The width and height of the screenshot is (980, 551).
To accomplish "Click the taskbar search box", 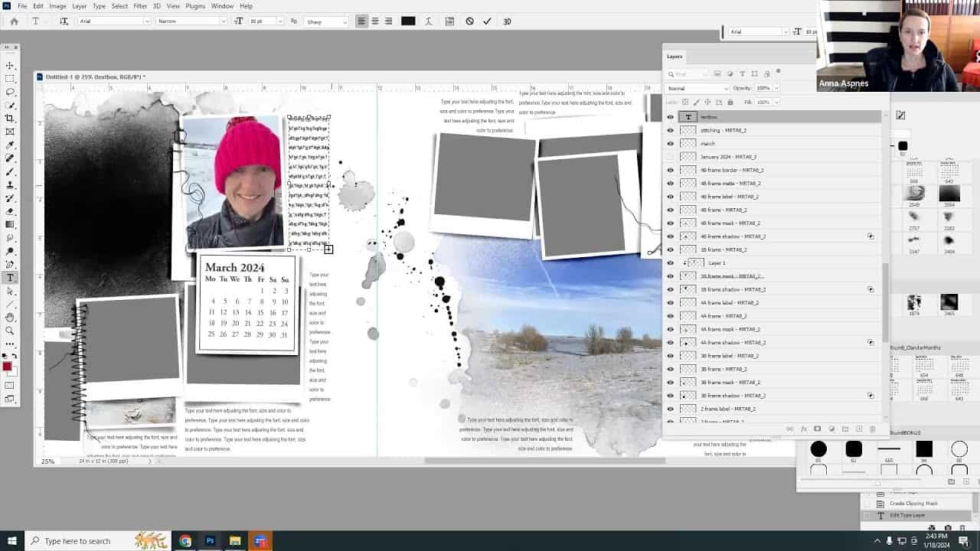I will pos(100,541).
